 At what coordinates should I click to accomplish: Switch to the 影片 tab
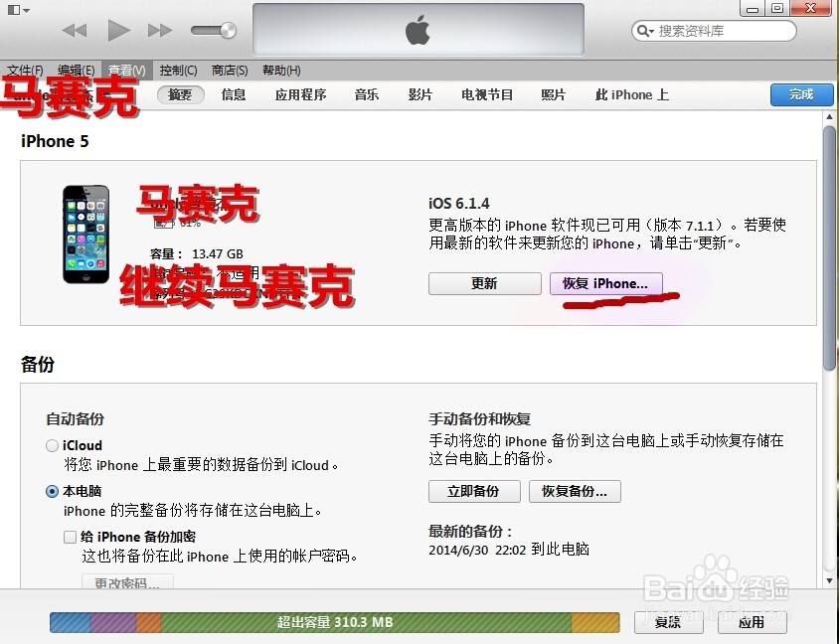(x=420, y=94)
